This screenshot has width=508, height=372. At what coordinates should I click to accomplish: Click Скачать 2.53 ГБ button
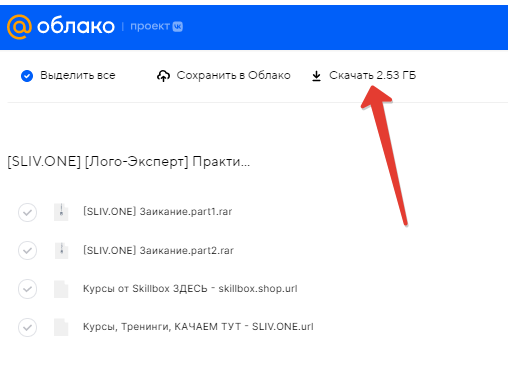[364, 76]
